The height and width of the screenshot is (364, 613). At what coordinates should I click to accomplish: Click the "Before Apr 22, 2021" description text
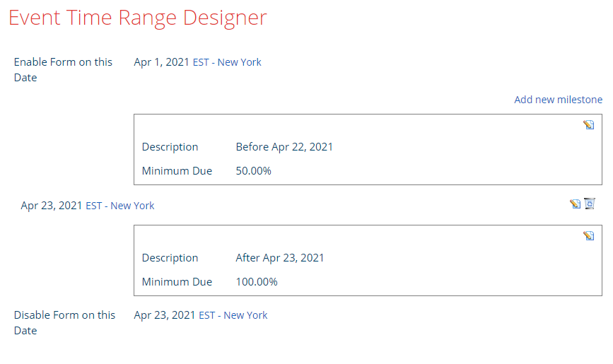284,147
